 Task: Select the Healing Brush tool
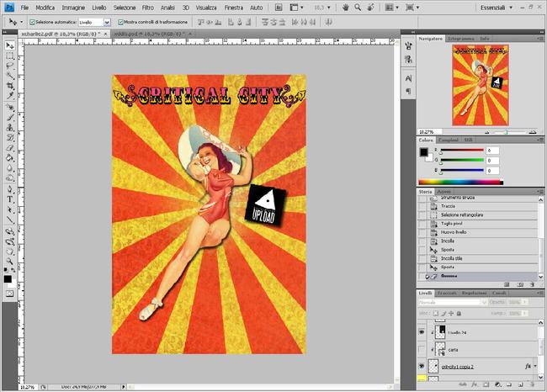[x=9, y=108]
